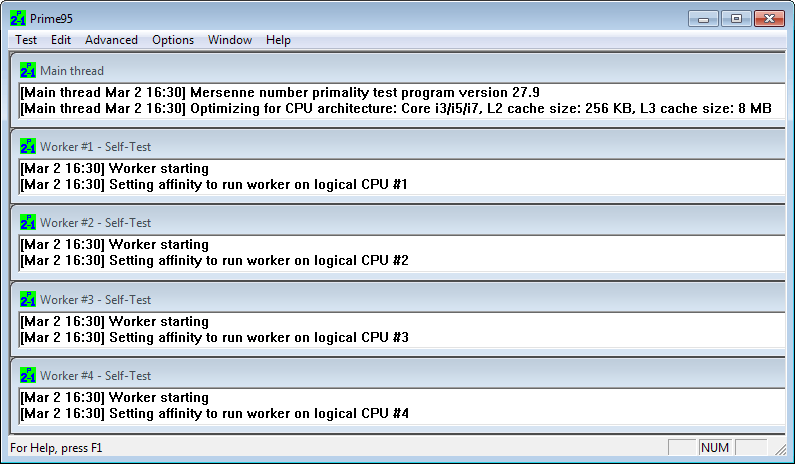
Task: Activate the Worker #3 - Self-Test title bar
Action: (x=398, y=300)
